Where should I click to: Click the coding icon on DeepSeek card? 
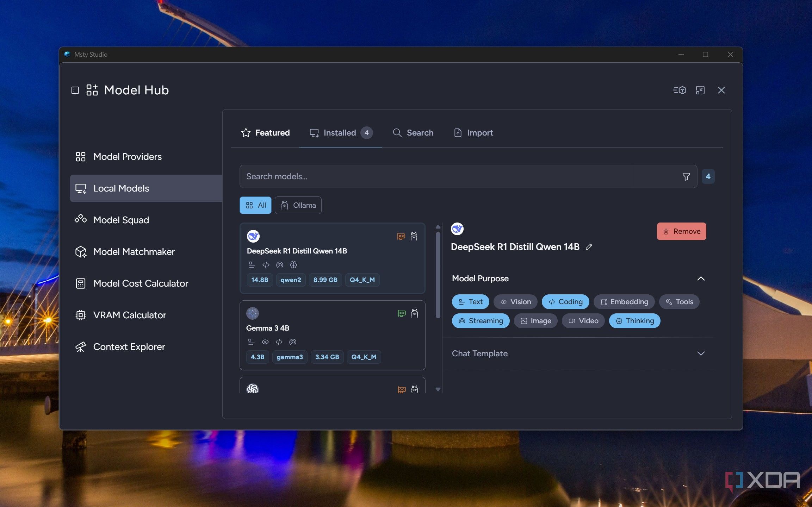(266, 265)
